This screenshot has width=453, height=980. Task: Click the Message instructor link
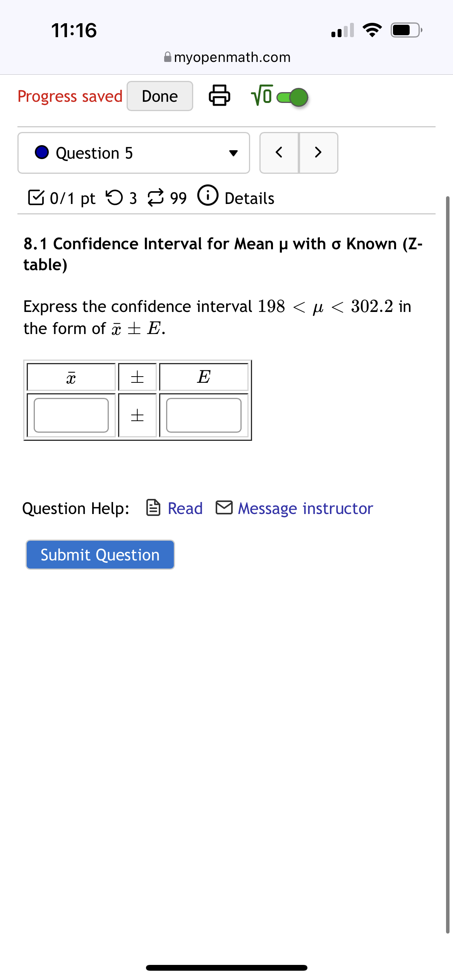click(x=304, y=508)
